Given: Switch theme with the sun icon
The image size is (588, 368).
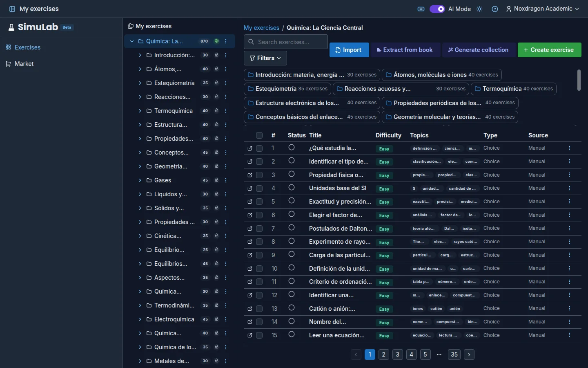Looking at the screenshot, I should point(479,9).
